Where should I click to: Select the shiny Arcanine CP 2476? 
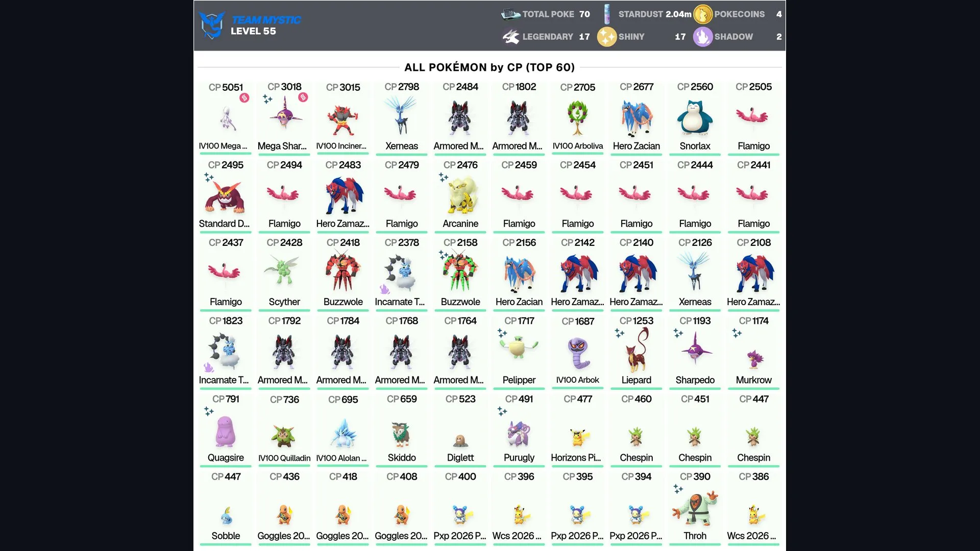point(460,196)
